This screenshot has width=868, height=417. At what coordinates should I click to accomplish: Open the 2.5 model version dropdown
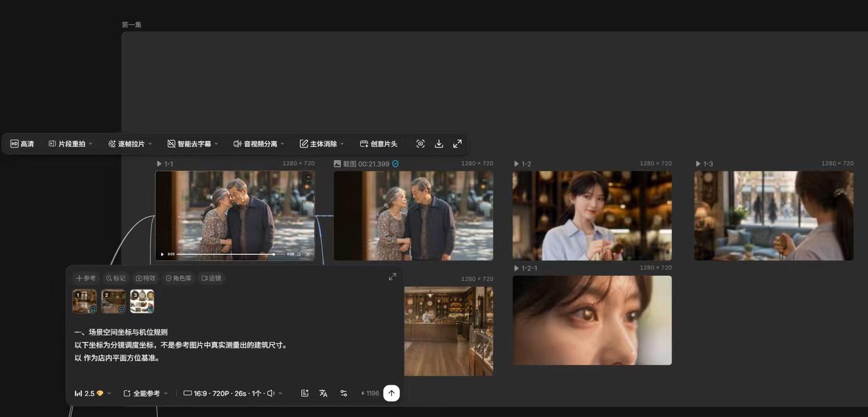tap(93, 393)
